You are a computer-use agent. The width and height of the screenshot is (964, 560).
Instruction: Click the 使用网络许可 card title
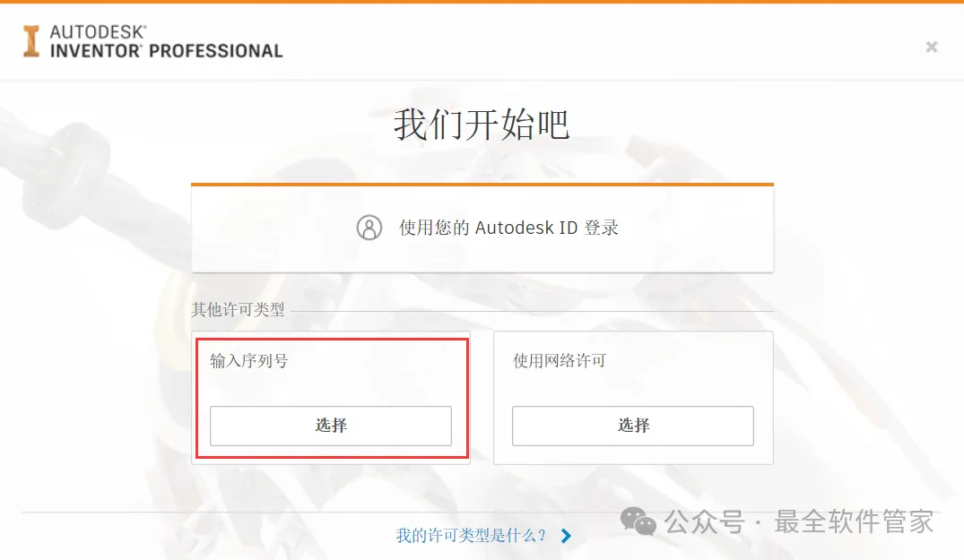560,361
